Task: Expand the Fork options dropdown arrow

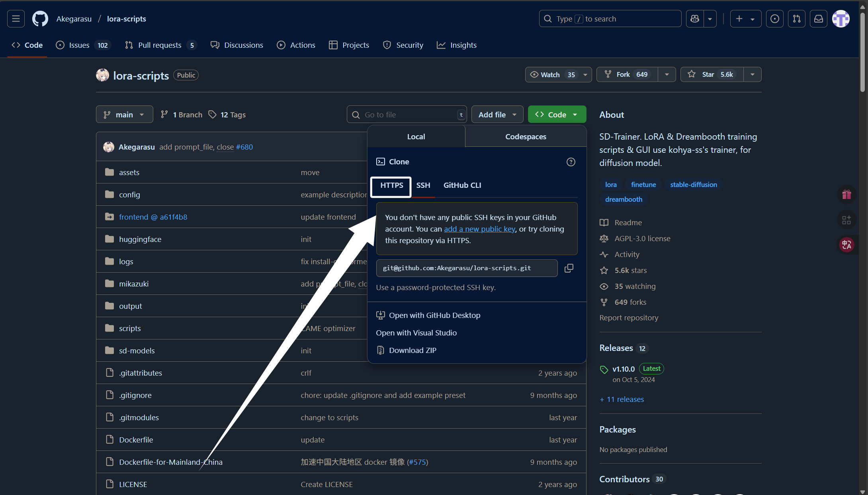Action: [x=667, y=74]
